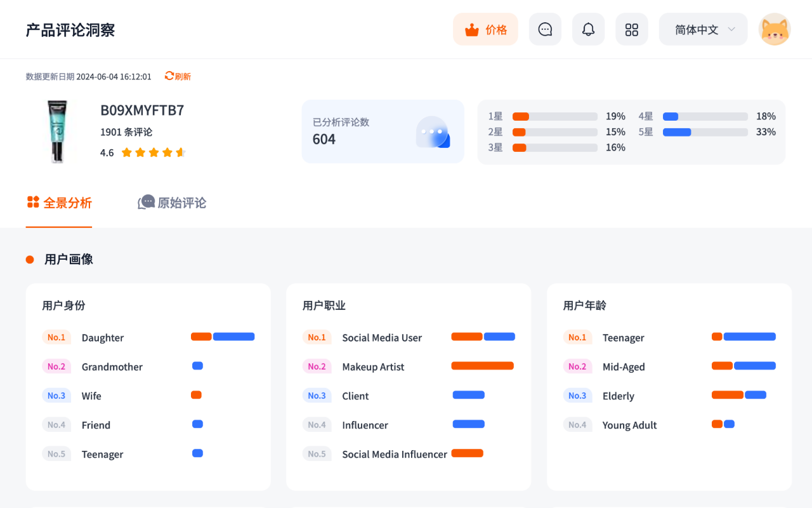Click the notification bell icon
Image resolution: width=812 pixels, height=508 pixels.
point(588,29)
